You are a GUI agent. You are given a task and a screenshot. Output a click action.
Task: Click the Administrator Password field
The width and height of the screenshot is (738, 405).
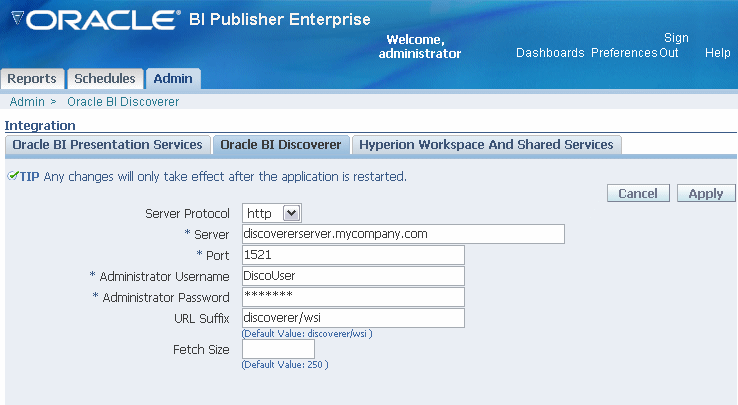click(353, 297)
